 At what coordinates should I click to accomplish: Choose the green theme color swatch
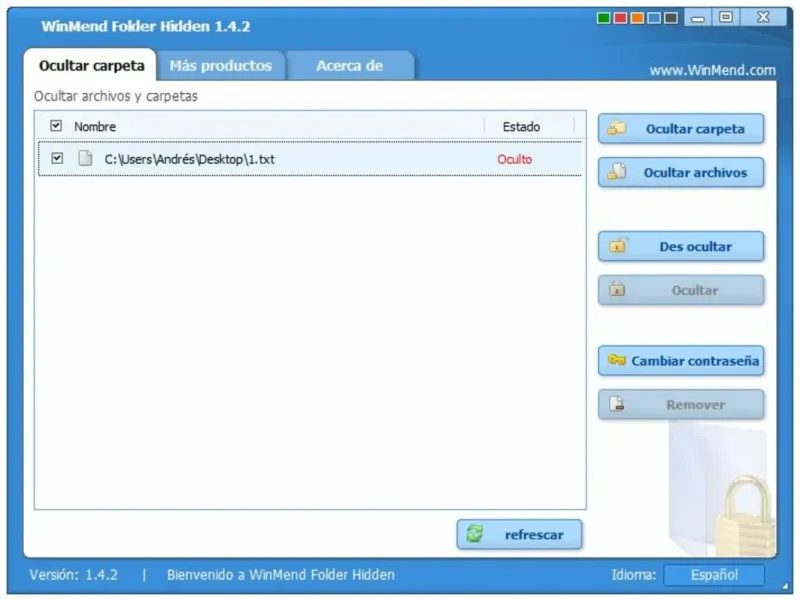click(x=604, y=18)
